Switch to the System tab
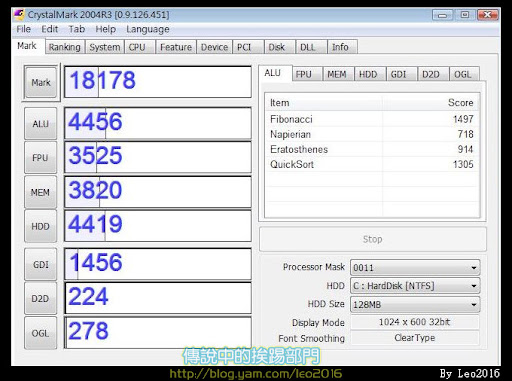Image resolution: width=512 pixels, height=381 pixels. pos(105,47)
